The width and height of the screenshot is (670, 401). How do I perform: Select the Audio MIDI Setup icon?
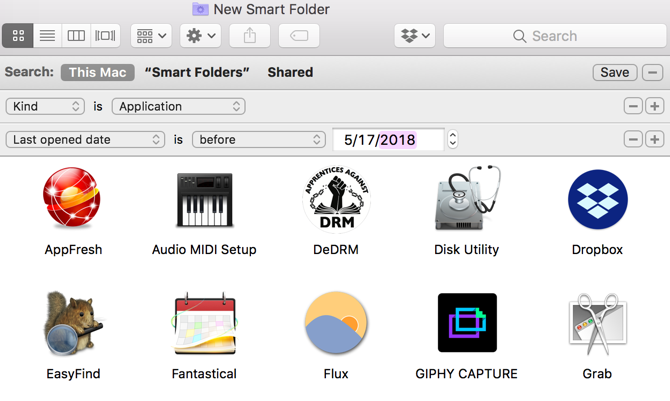tap(205, 200)
